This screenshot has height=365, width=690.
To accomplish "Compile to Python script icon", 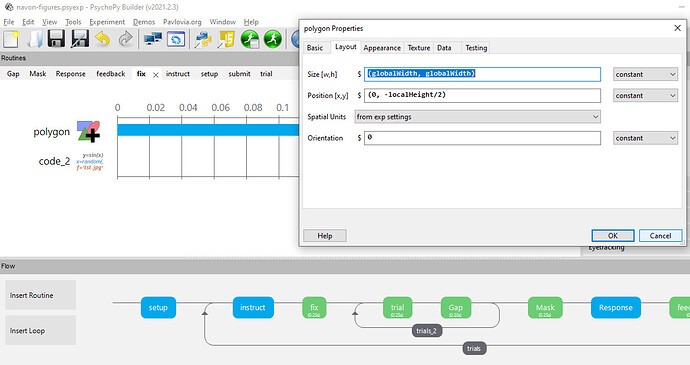I will [x=203, y=39].
